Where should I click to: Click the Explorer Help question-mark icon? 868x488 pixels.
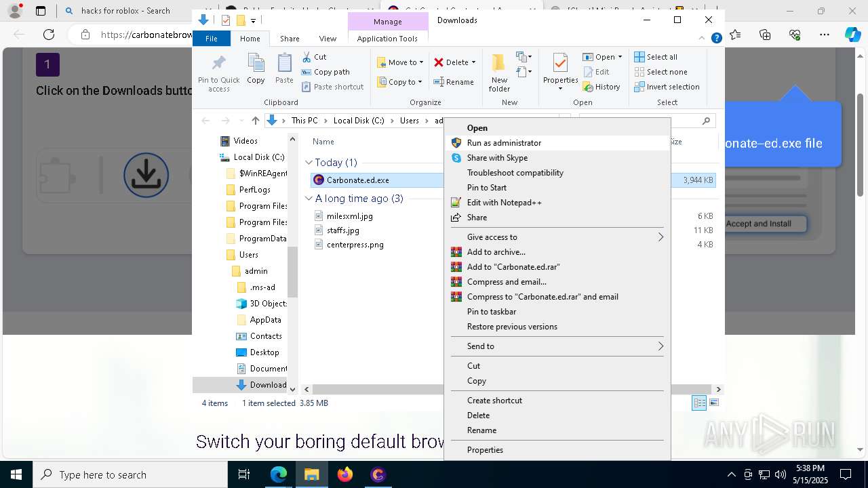click(716, 39)
